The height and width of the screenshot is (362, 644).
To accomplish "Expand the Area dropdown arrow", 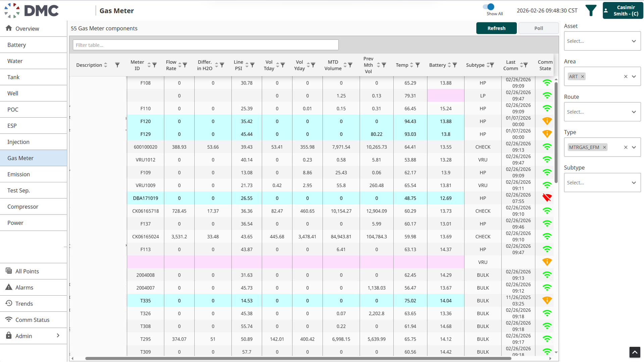I will [x=634, y=76].
